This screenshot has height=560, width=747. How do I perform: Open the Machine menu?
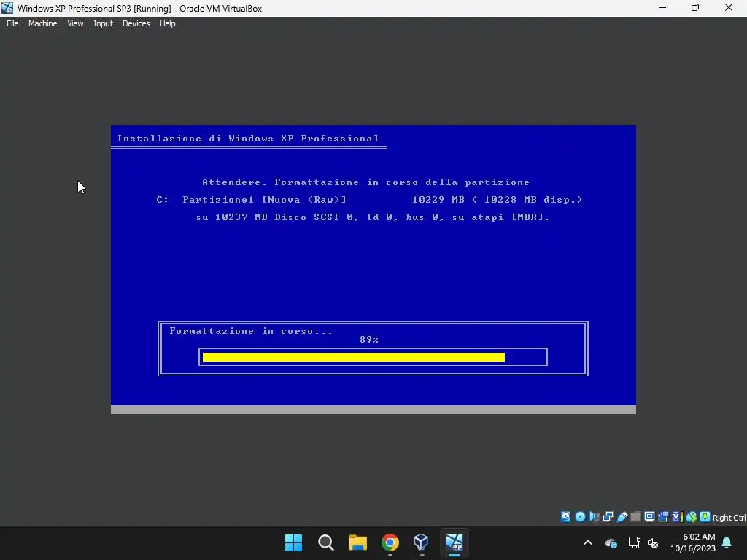(42, 23)
